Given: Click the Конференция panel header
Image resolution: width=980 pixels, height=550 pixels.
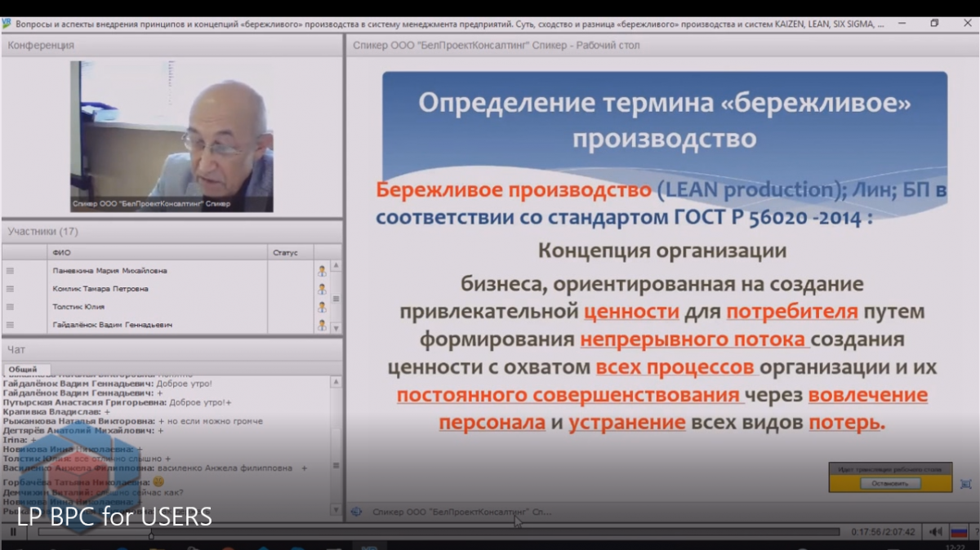Looking at the screenshot, I should (x=171, y=46).
